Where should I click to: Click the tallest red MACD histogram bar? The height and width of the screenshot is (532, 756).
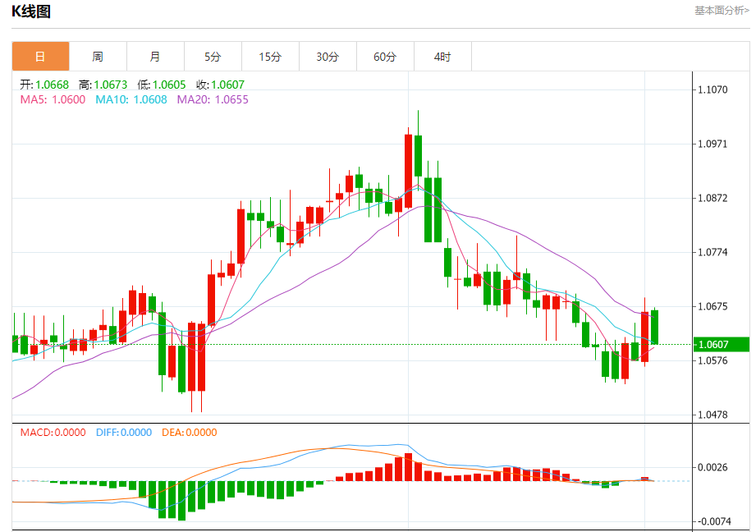409,467
